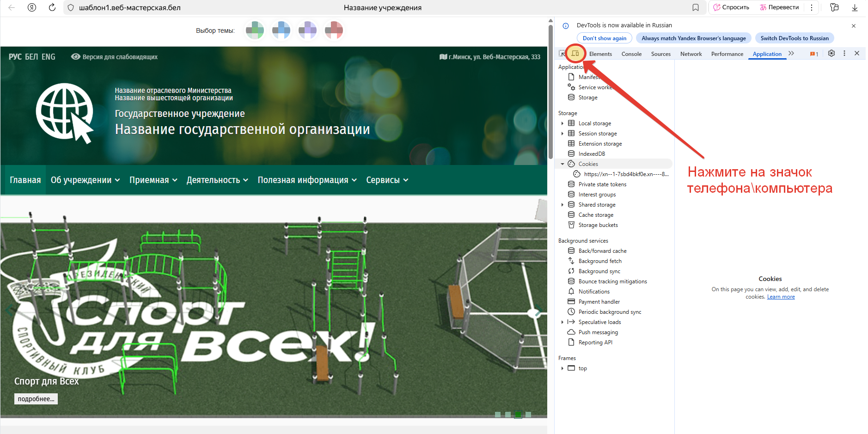This screenshot has height=434, width=868.
Task: Open the Console tab in DevTools
Action: pyautogui.click(x=631, y=54)
